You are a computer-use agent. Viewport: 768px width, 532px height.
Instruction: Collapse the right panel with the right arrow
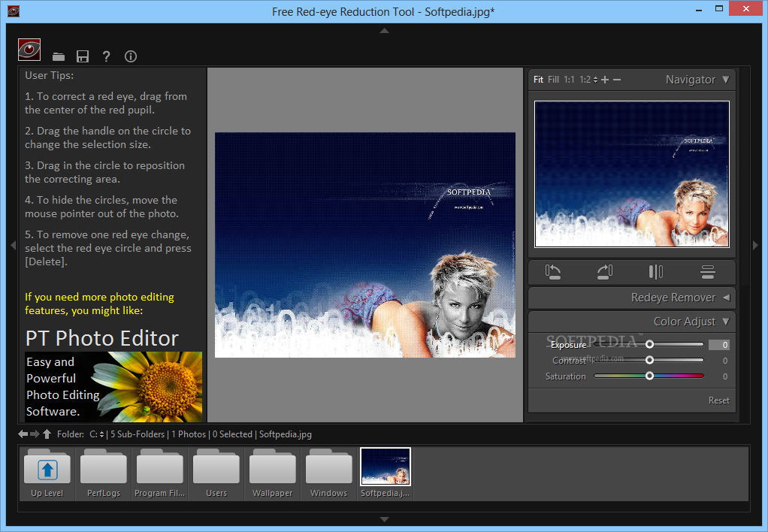pos(756,245)
